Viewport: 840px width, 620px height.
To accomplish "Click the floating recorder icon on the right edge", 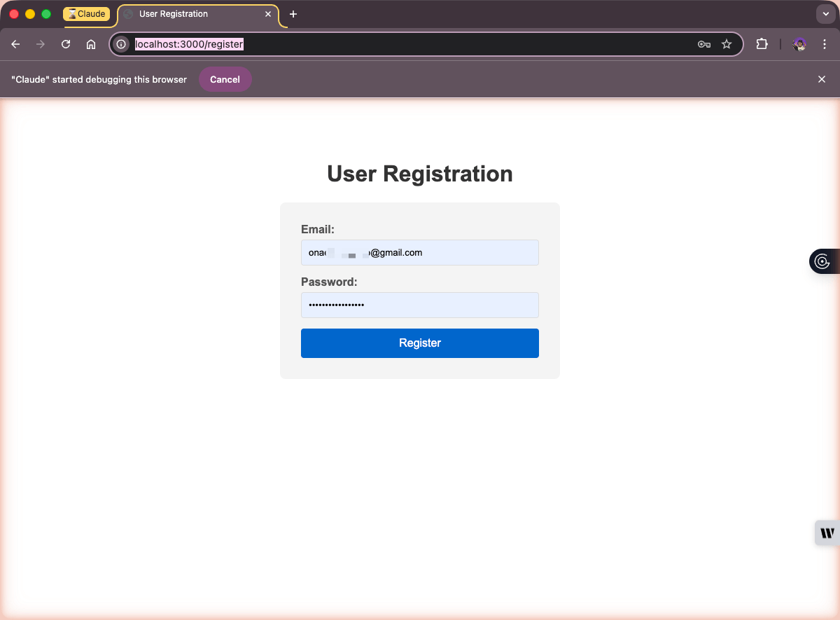I will [x=824, y=261].
